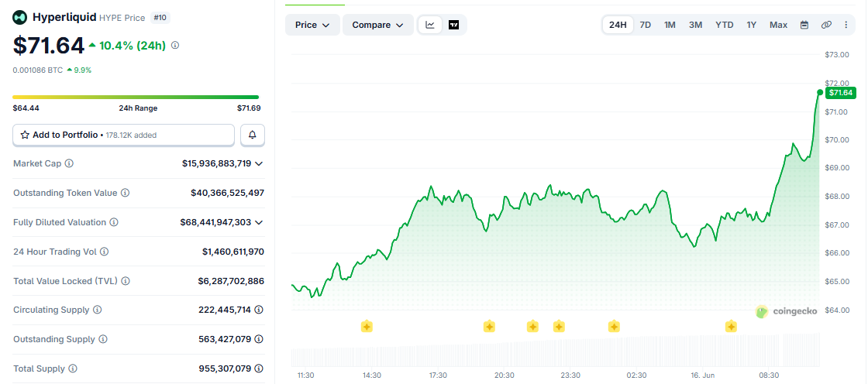Open the calendar date range picker
The width and height of the screenshot is (868, 384).
(804, 25)
